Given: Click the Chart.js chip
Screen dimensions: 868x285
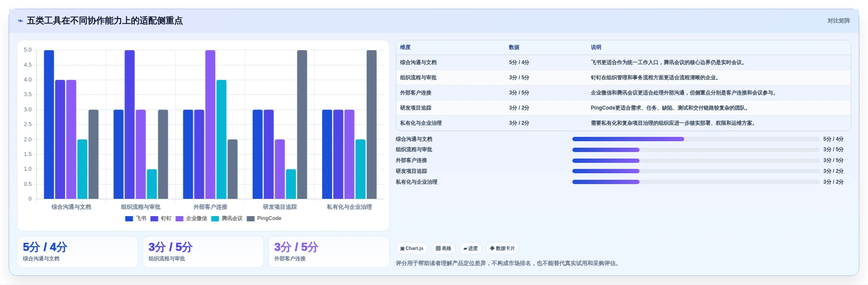Looking at the screenshot, I should click(412, 249).
